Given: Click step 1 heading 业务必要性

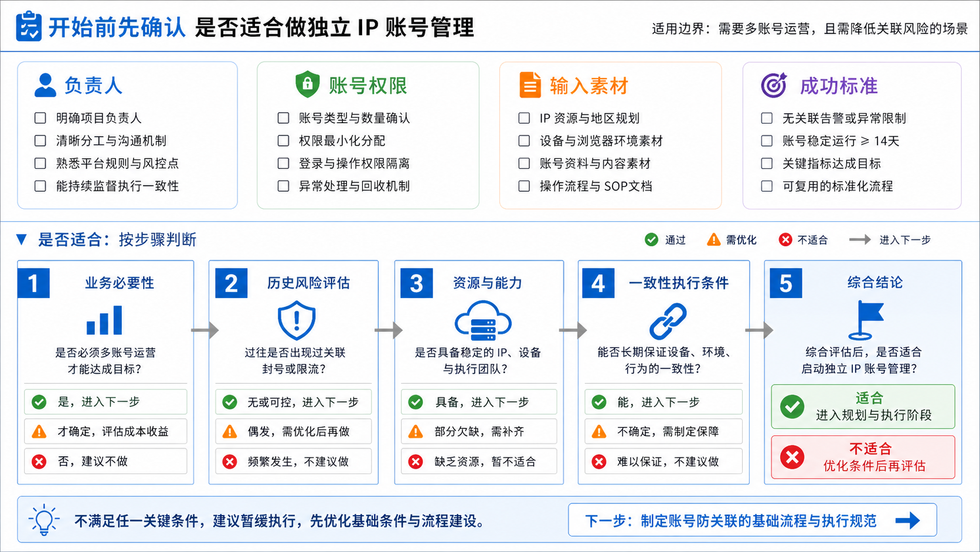Looking at the screenshot, I should (x=120, y=283).
